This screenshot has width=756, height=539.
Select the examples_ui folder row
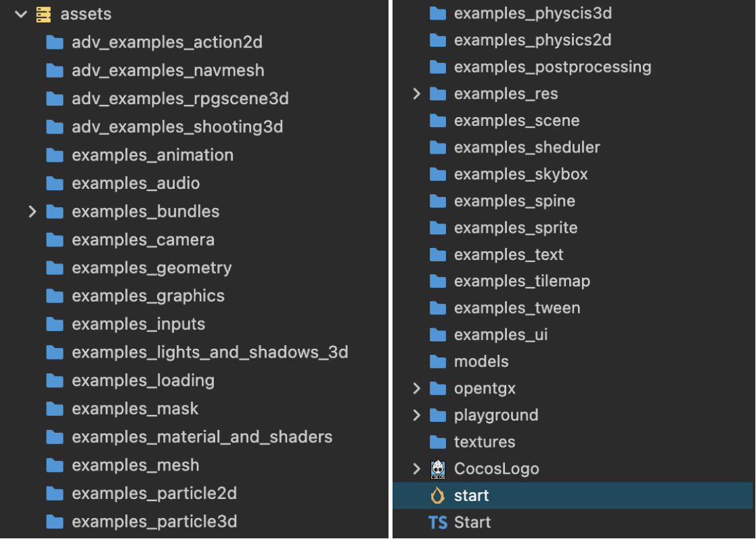(574, 335)
